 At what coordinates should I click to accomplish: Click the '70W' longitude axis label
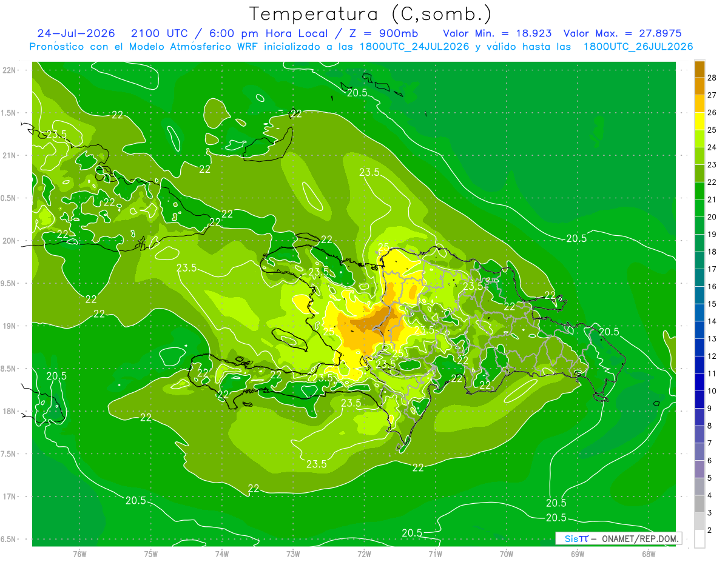(507, 554)
